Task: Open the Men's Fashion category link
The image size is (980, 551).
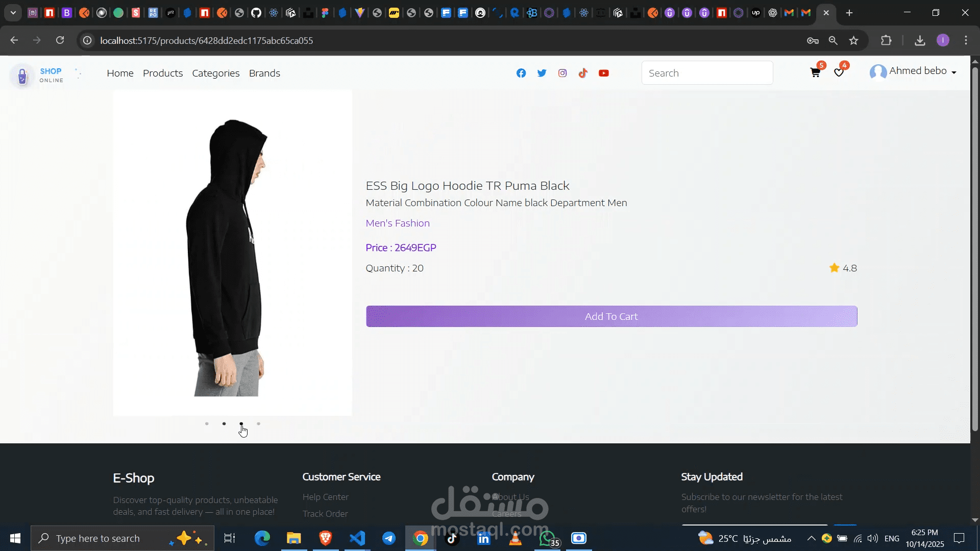Action: pyautogui.click(x=398, y=223)
